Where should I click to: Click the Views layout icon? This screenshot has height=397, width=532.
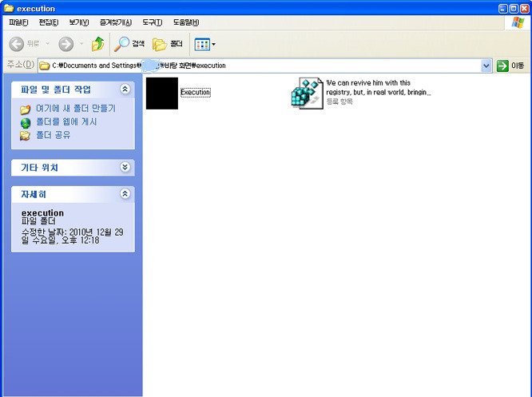[x=202, y=45]
